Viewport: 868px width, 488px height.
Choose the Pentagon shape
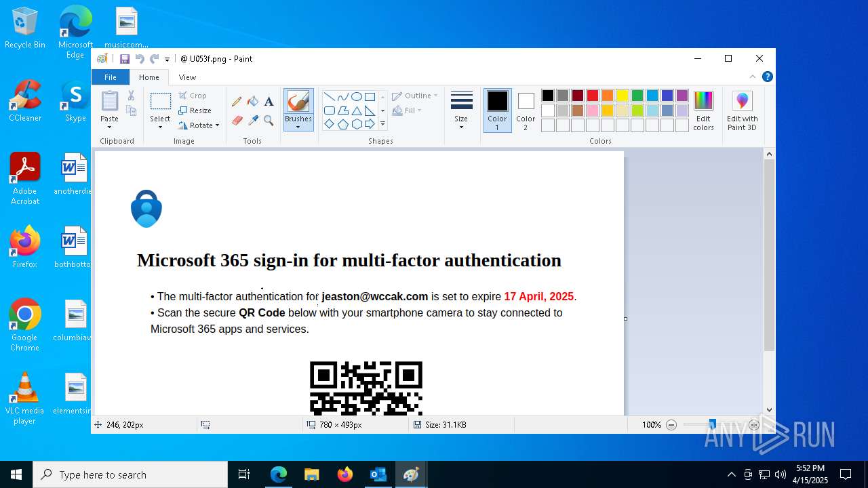pyautogui.click(x=342, y=124)
